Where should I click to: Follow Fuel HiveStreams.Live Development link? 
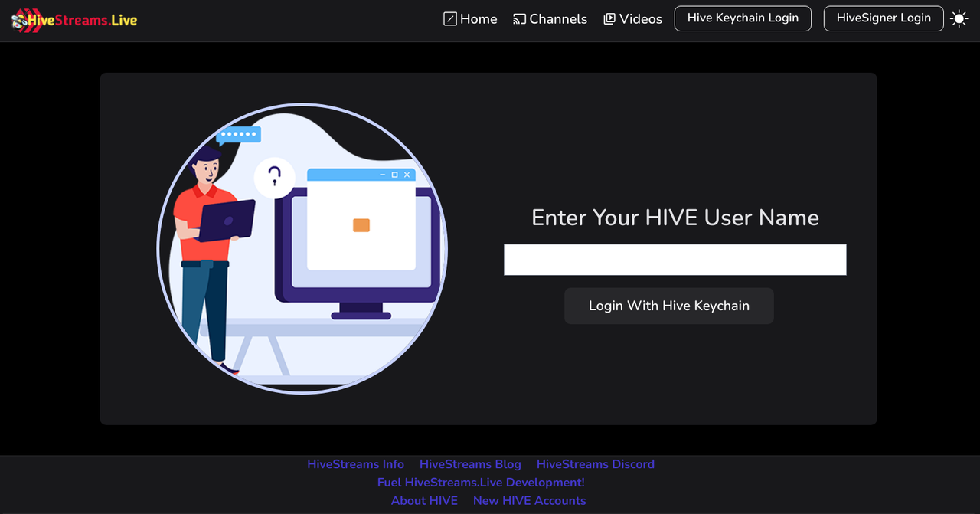coord(481,483)
